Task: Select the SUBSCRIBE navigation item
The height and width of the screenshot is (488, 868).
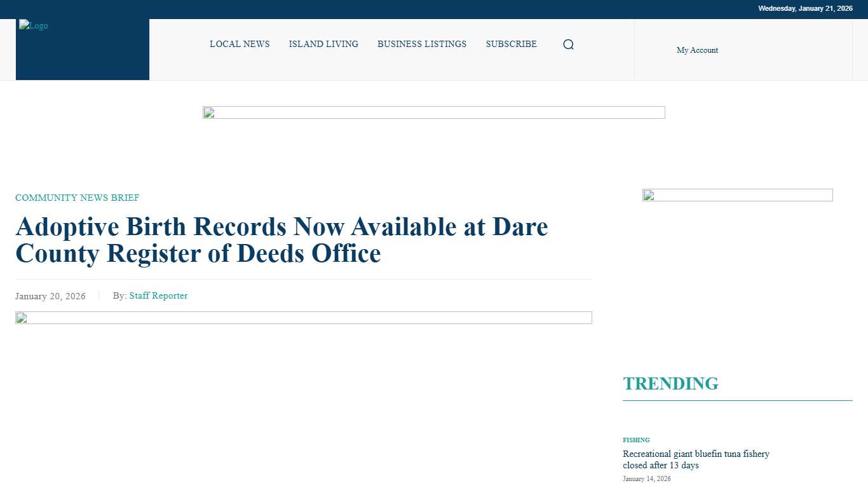Action: click(511, 44)
